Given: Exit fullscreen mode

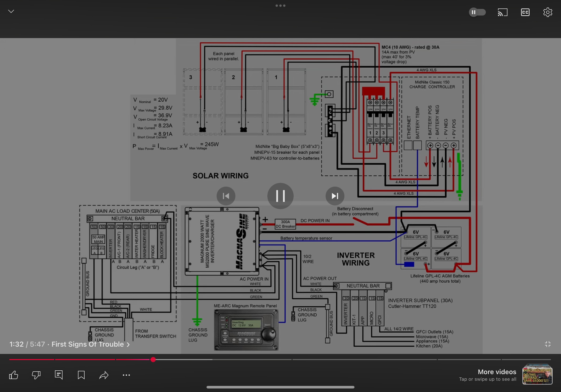Looking at the screenshot, I should [548, 344].
